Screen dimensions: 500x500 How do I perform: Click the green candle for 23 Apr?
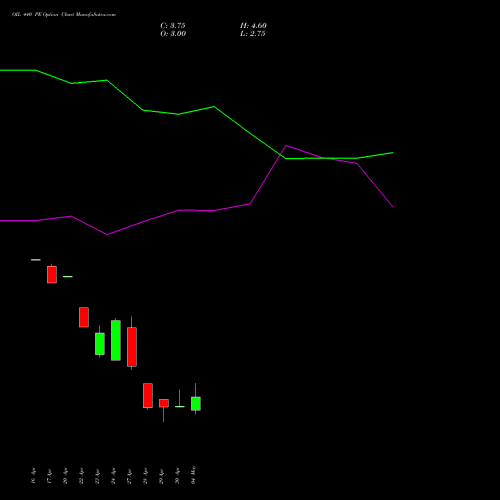(100, 344)
